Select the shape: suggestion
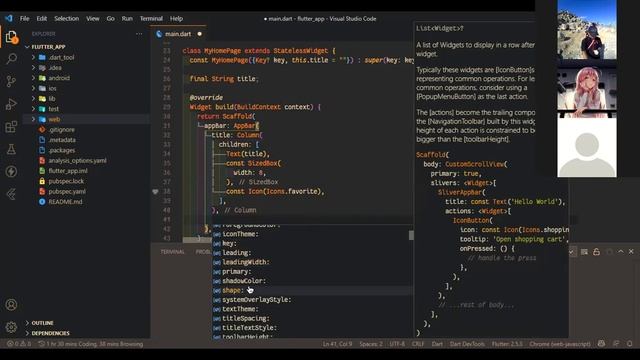Image resolution: width=640 pixels, height=360 pixels. (312, 290)
